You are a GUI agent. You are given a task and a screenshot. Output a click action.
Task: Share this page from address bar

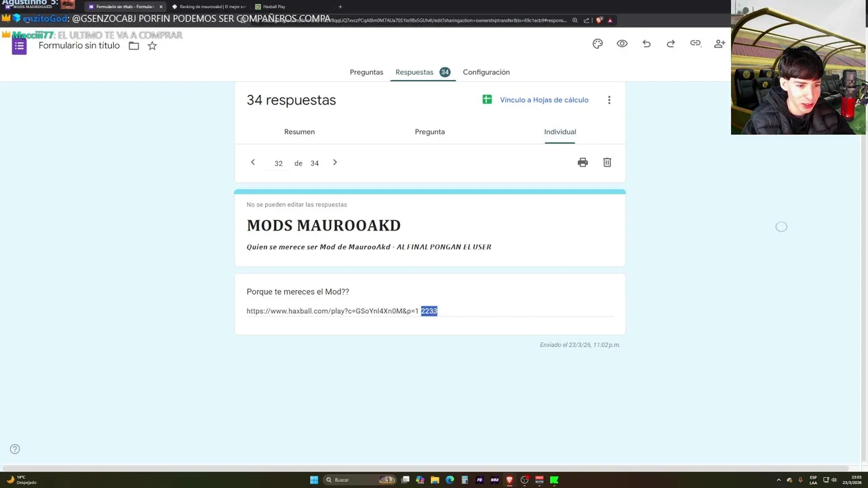click(x=587, y=20)
